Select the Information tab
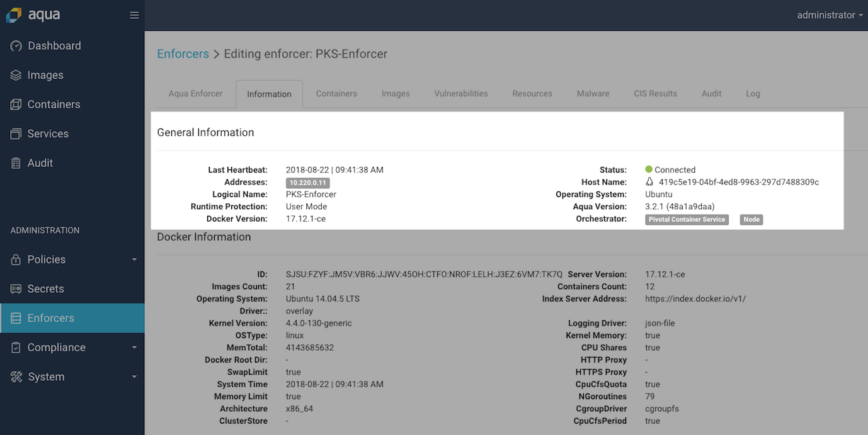The height and width of the screenshot is (435, 868). click(269, 94)
